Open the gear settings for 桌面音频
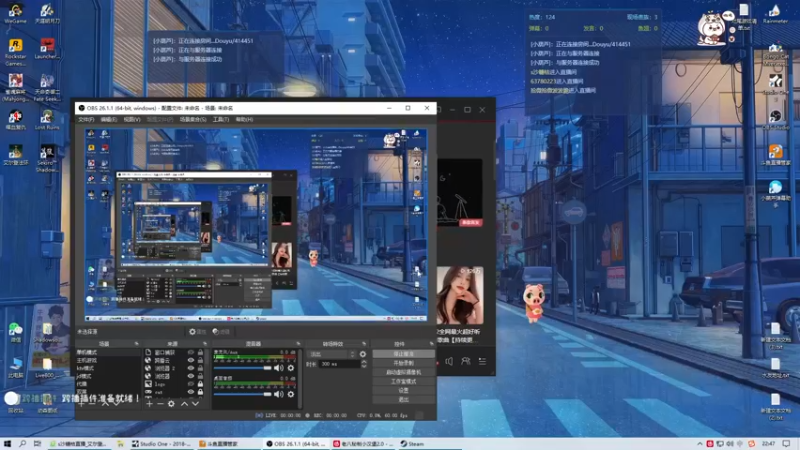Image resolution: width=800 pixels, height=450 pixels. tap(291, 394)
